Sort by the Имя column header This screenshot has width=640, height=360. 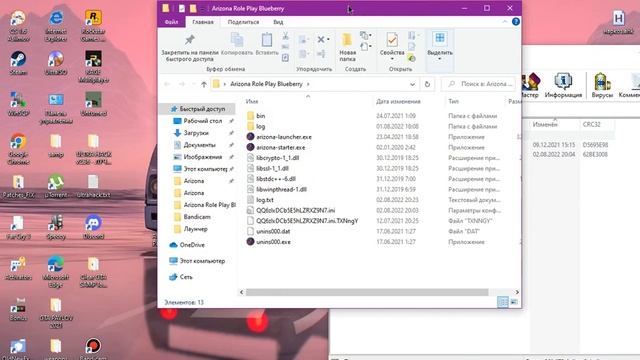(252, 101)
